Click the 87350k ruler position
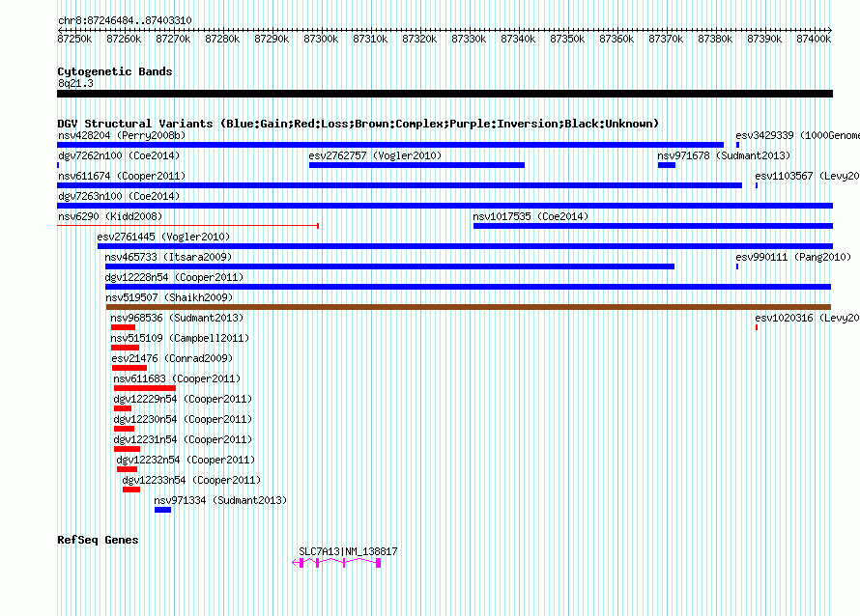This screenshot has width=860, height=616. (x=567, y=39)
